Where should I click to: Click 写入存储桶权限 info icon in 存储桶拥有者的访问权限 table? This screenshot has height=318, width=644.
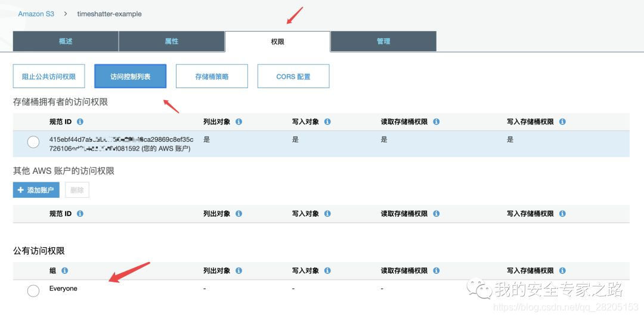(x=562, y=122)
